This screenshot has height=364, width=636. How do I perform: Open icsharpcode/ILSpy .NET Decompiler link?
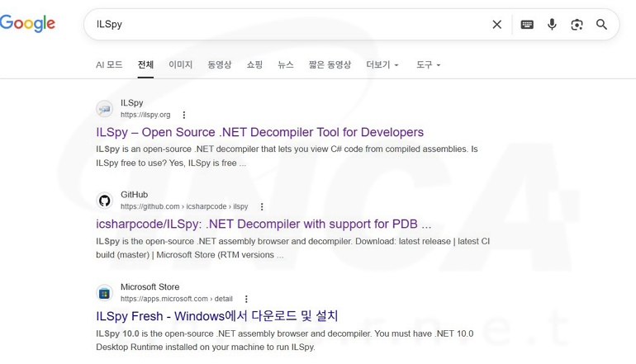[263, 224]
